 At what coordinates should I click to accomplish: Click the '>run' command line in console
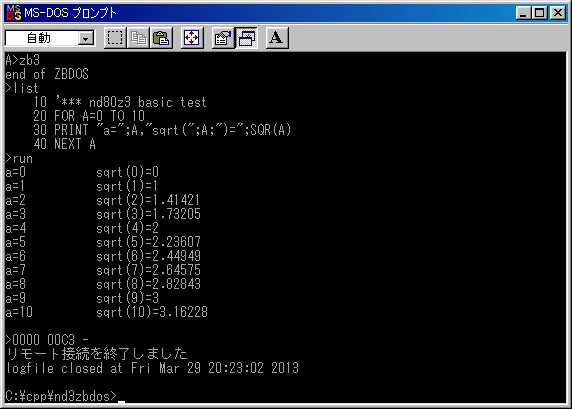click(19, 158)
